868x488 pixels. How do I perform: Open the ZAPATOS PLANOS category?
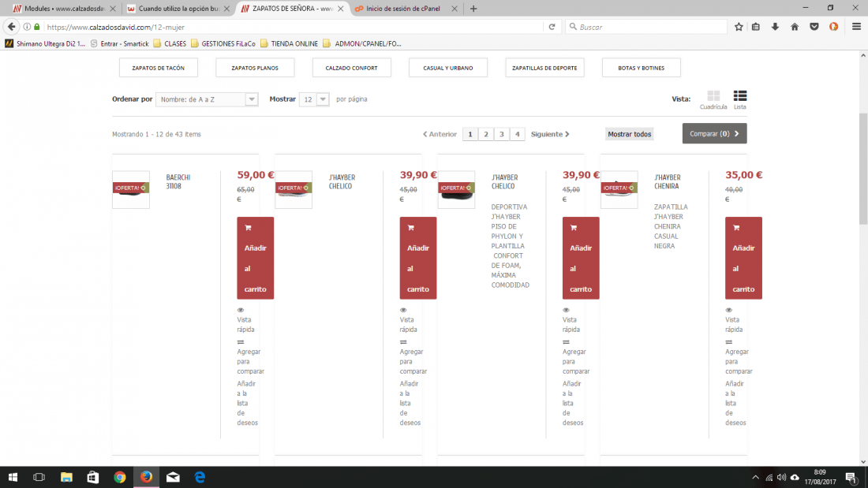(255, 68)
